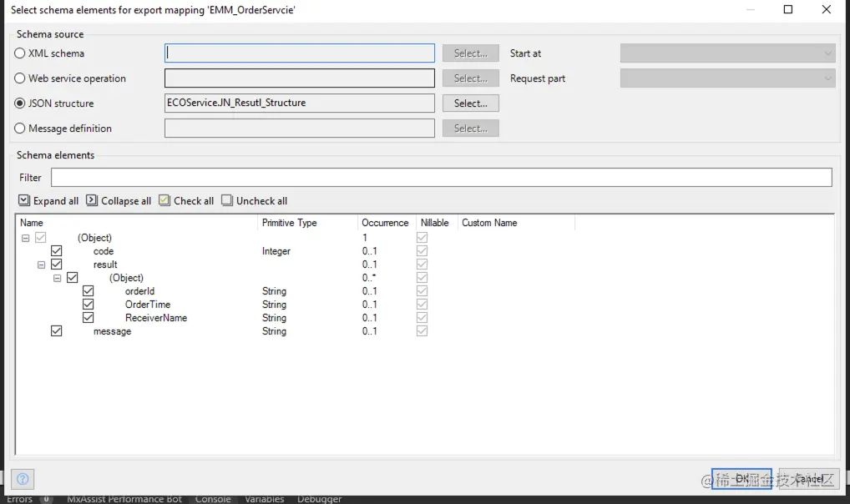Click the Message definition text field
The width and height of the screenshot is (850, 504).
tap(299, 129)
